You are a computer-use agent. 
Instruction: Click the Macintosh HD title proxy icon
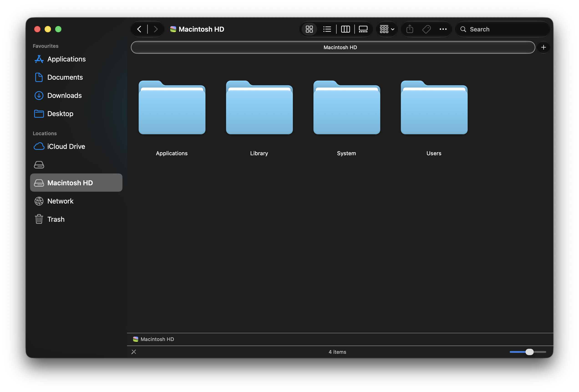tap(173, 29)
